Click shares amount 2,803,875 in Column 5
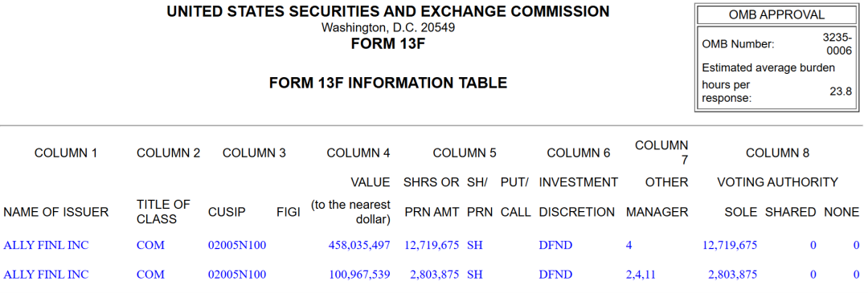868x293 pixels. pos(435,275)
